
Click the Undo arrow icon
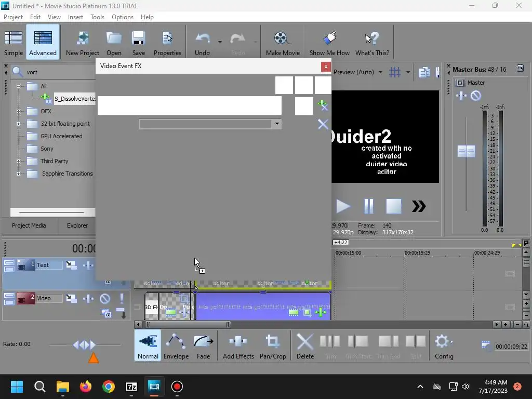[203, 43]
